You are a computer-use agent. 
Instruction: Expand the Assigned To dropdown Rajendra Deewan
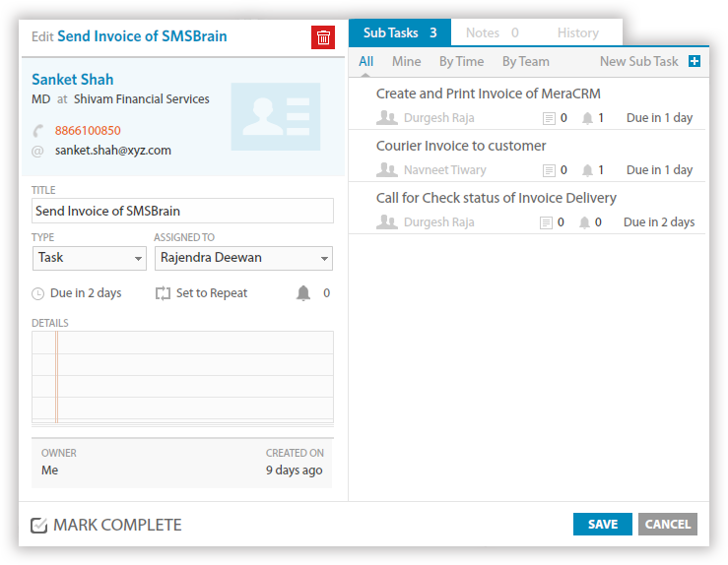[242, 258]
